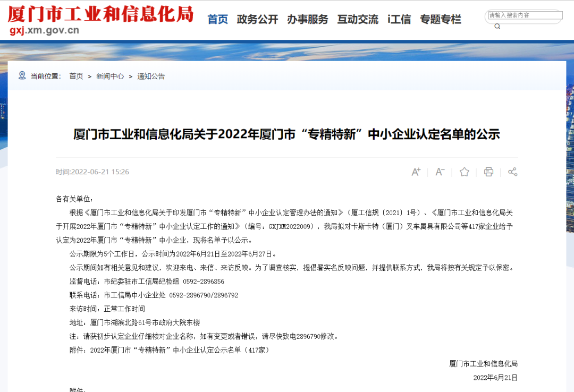
Task: Click the 附件 2022年专精特新公示名单 line
Action: [170, 350]
